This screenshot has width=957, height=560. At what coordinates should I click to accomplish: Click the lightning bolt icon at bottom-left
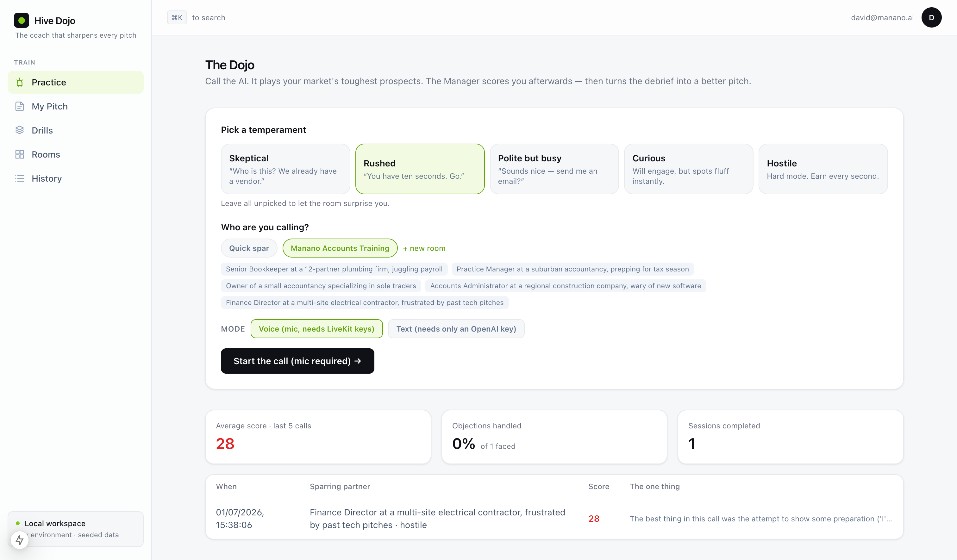(19, 540)
